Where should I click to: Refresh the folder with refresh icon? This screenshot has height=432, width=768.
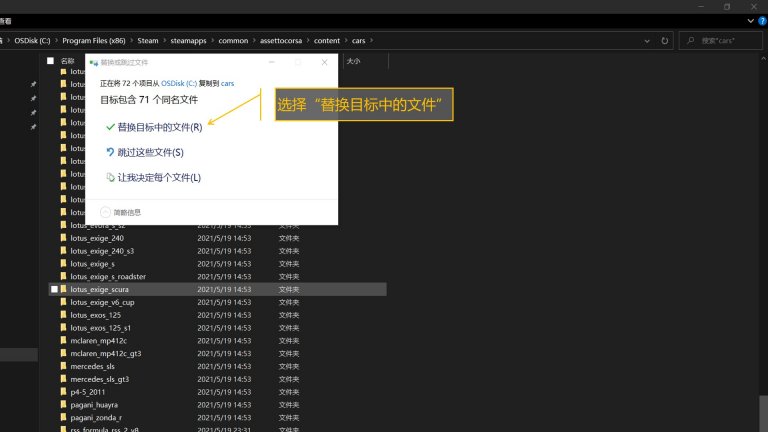[x=665, y=41]
